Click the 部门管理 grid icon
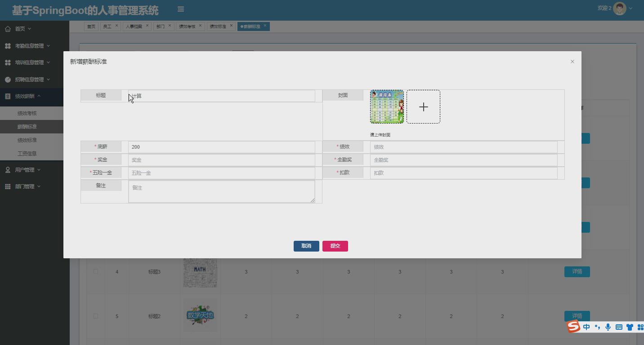The width and height of the screenshot is (644, 345). pos(8,186)
